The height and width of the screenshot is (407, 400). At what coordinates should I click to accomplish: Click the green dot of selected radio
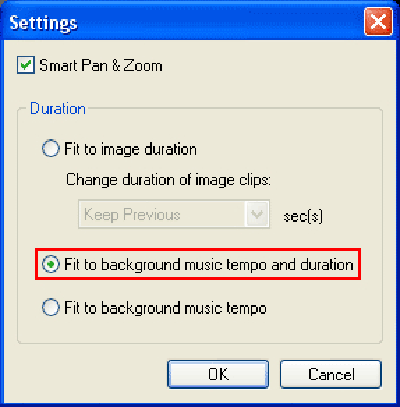51,265
